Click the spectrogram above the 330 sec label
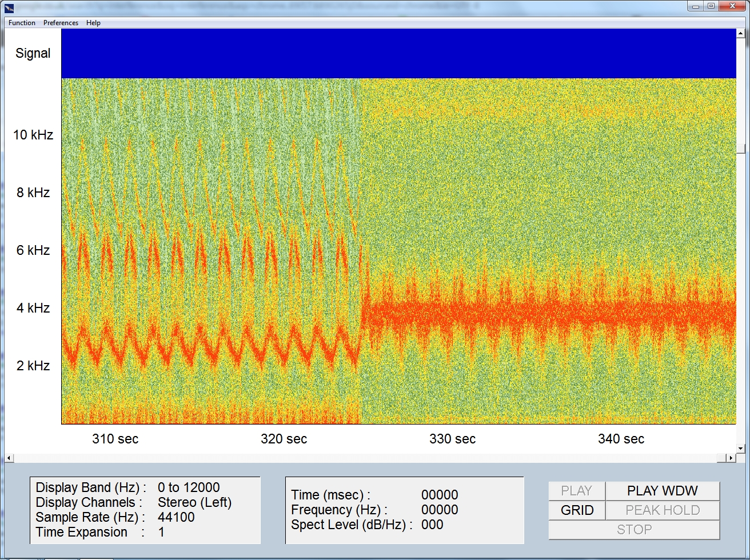The width and height of the screenshot is (750, 560). [452, 251]
